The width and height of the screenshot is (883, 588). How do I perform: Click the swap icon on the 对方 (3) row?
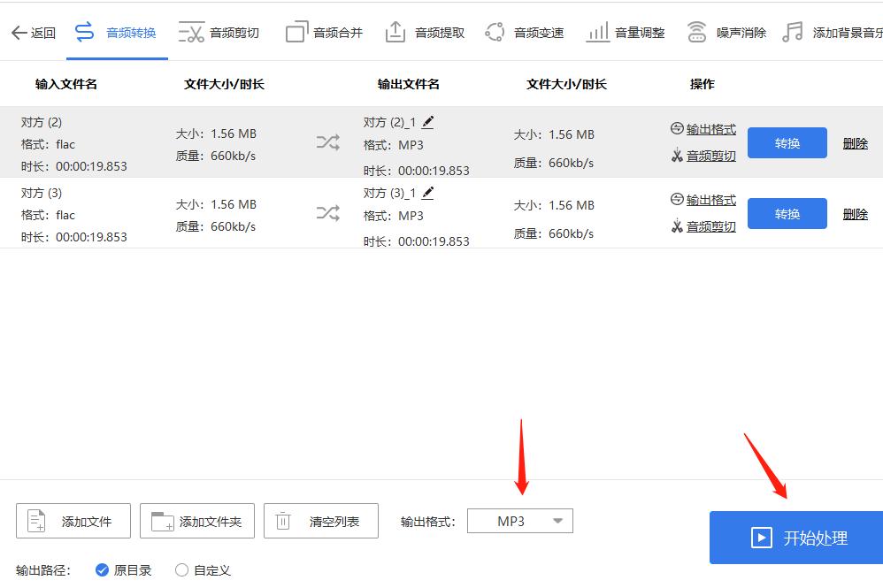tap(328, 213)
